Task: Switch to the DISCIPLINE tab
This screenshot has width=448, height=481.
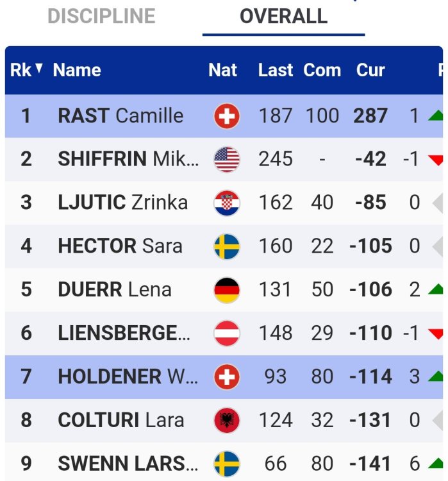Action: 102,16
